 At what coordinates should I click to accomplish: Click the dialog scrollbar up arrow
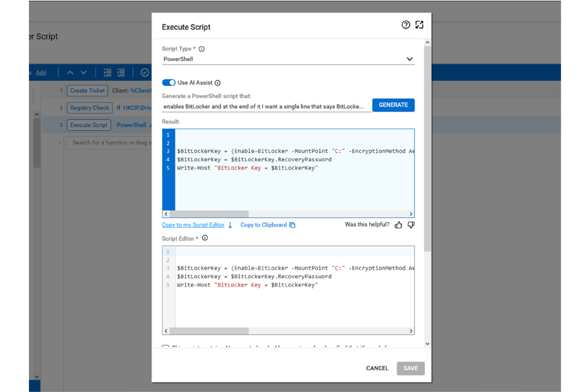point(428,42)
